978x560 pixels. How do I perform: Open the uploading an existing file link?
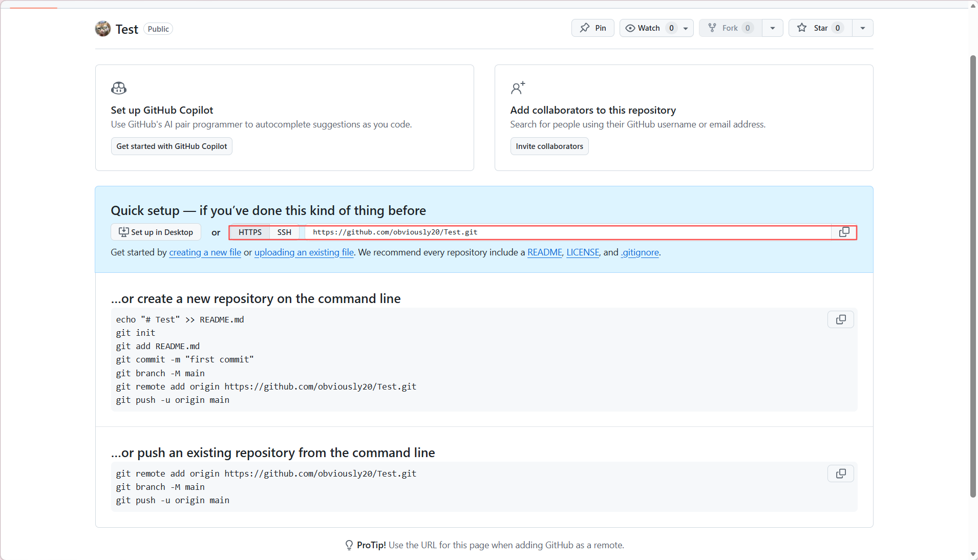tap(304, 252)
